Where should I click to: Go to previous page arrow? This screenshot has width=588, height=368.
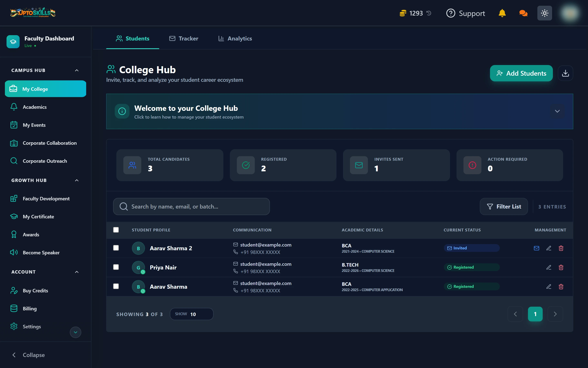pos(515,314)
